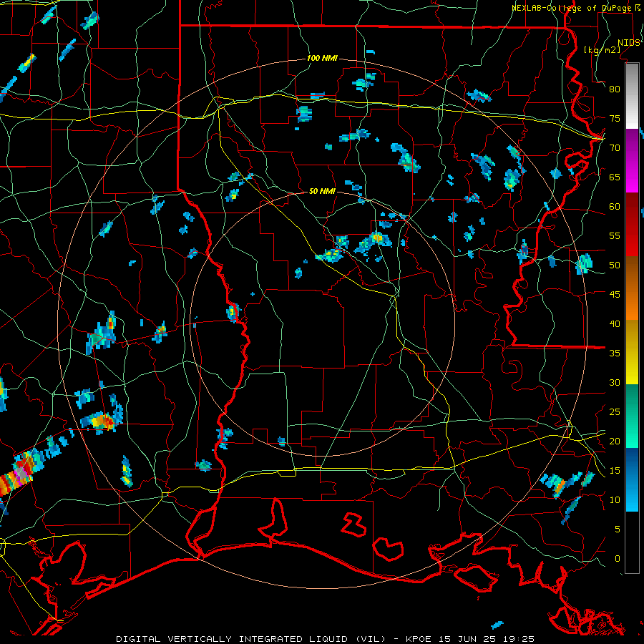
Task: Select the magenta-purple segment of the color scale
Action: coord(632,160)
